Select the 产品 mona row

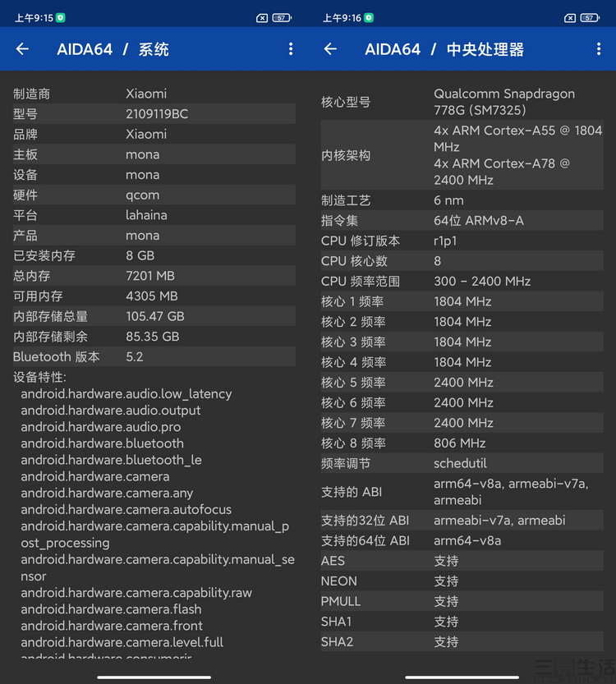pyautogui.click(x=154, y=236)
